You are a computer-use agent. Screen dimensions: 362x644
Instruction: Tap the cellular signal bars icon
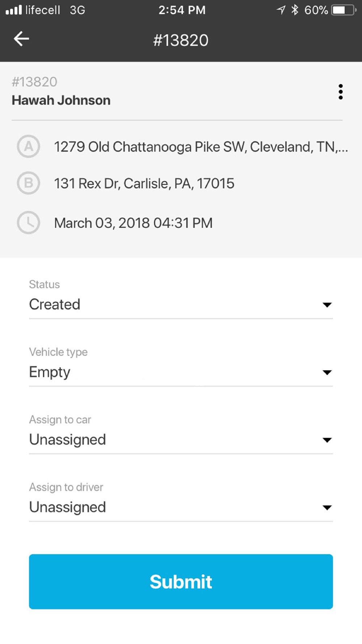(x=14, y=10)
